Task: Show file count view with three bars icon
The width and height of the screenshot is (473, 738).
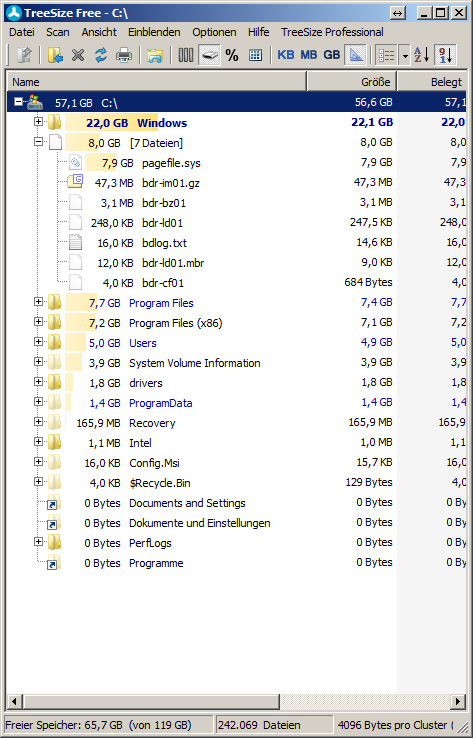Action: click(185, 56)
